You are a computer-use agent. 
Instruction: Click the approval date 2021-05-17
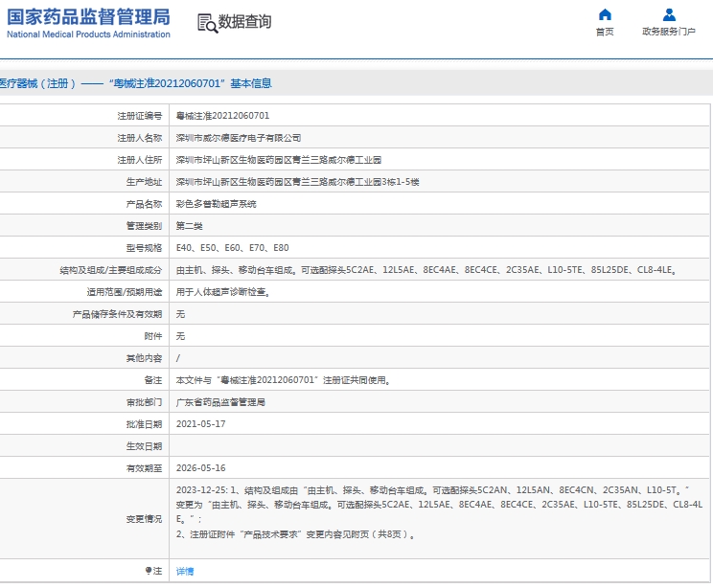pyautogui.click(x=200, y=424)
